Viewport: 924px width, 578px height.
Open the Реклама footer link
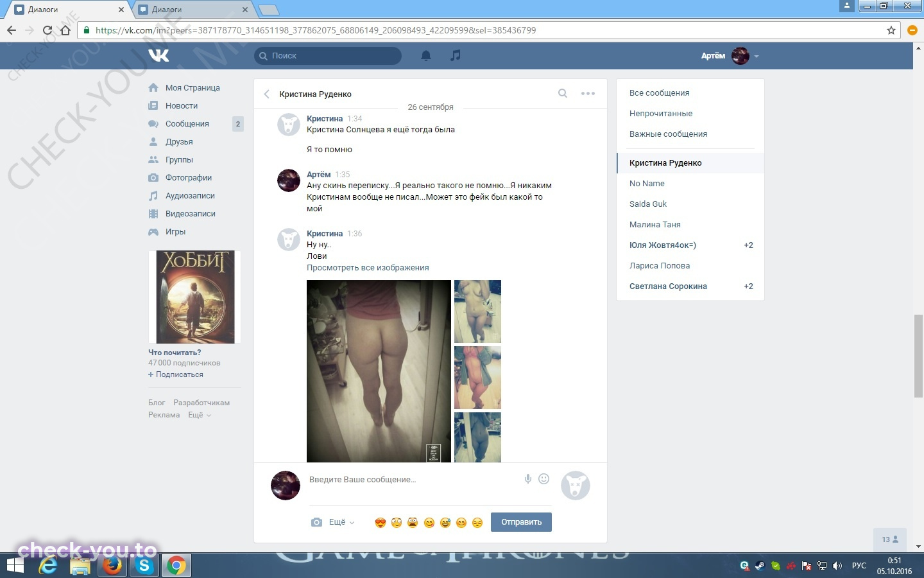(164, 415)
